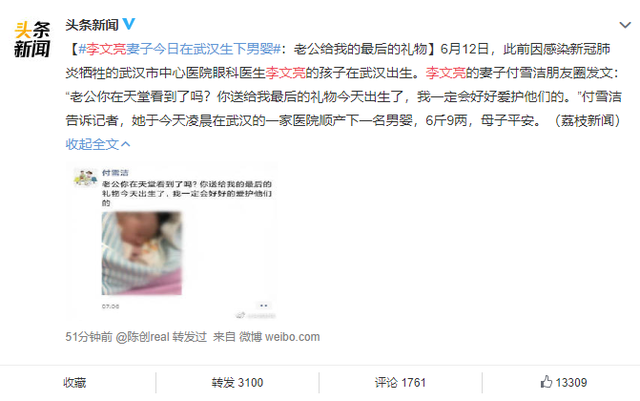640x401 pixels.
Task: Open 评论 1761 comments section
Action: tap(400, 383)
